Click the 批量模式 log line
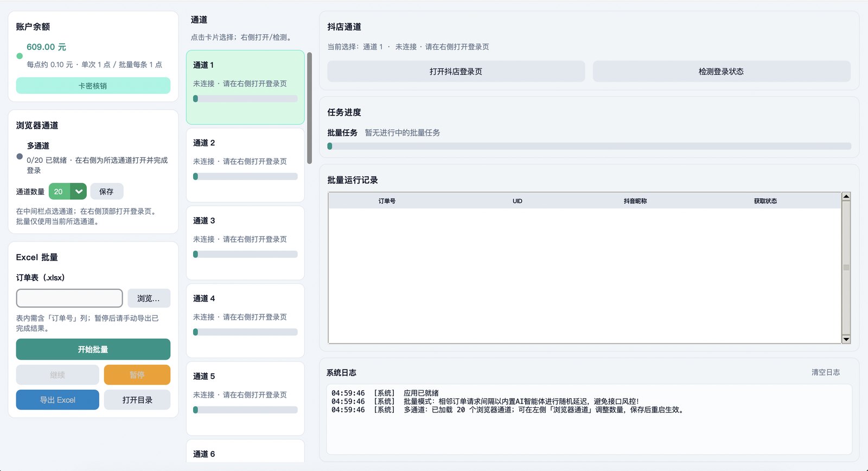 (486, 402)
